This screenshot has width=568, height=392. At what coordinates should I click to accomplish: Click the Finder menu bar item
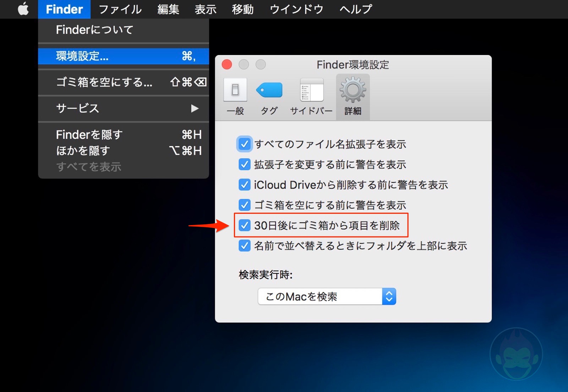click(64, 9)
